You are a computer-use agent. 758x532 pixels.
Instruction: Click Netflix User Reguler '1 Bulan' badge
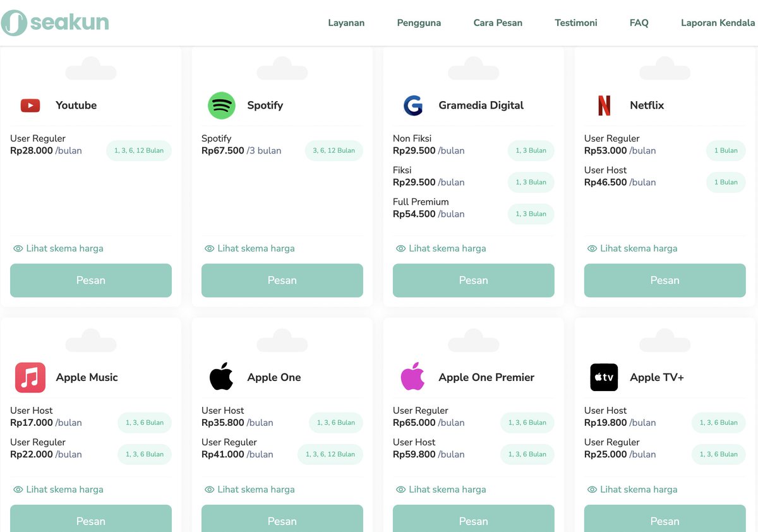tap(726, 150)
